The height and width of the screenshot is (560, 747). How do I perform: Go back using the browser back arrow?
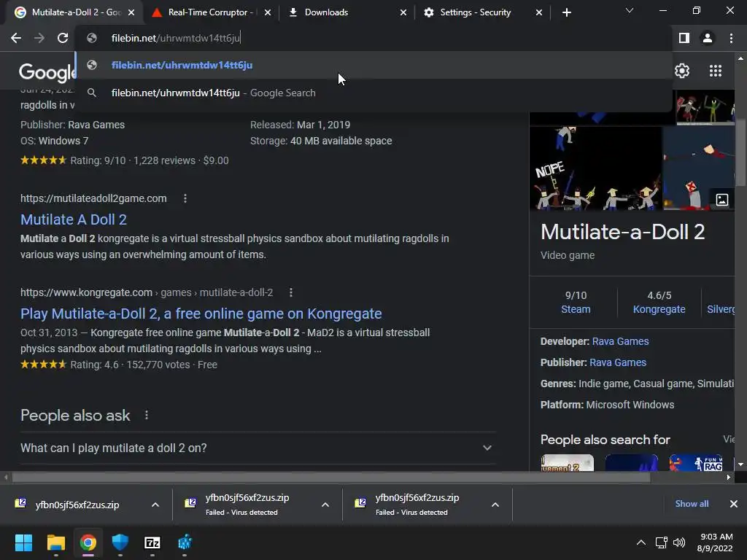pyautogui.click(x=16, y=38)
